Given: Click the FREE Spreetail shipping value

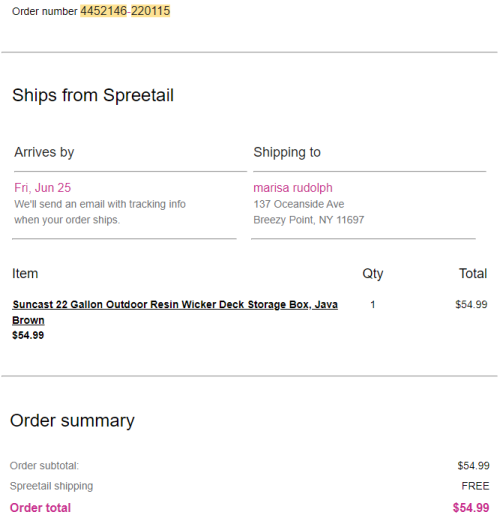Looking at the screenshot, I should coord(475,486).
